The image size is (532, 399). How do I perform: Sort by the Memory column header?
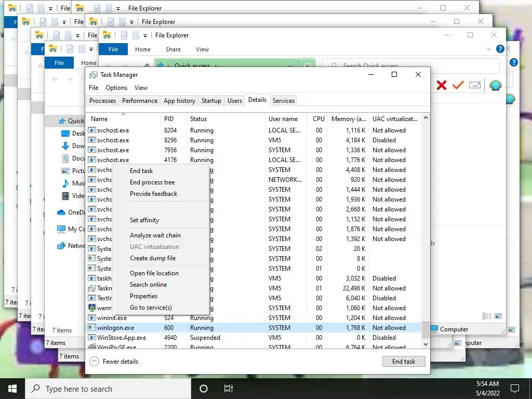point(349,119)
